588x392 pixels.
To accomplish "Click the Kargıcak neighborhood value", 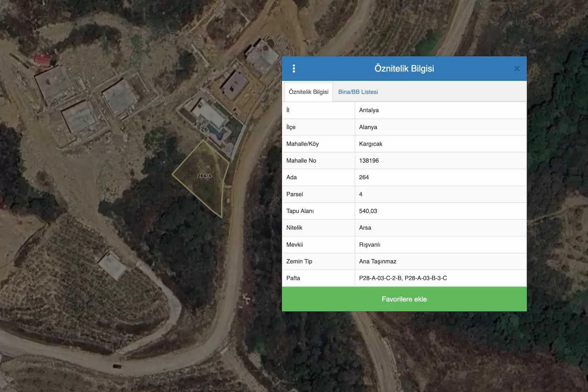I will 370,144.
